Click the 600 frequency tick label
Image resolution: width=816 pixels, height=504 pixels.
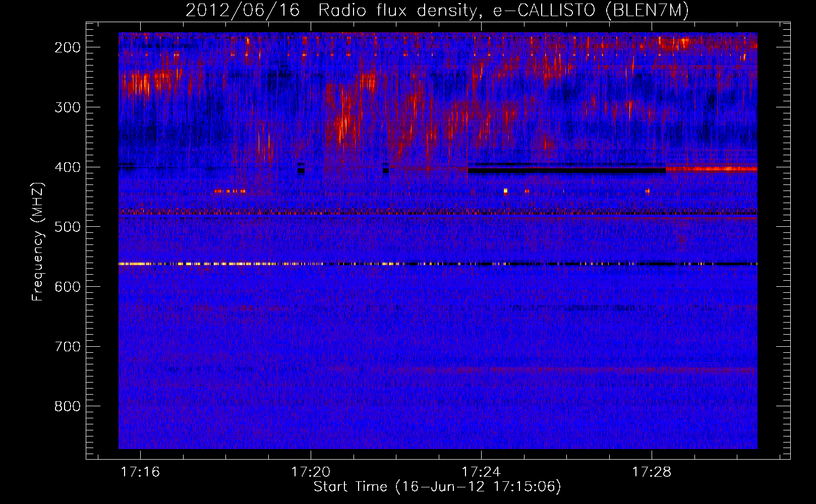(68, 287)
